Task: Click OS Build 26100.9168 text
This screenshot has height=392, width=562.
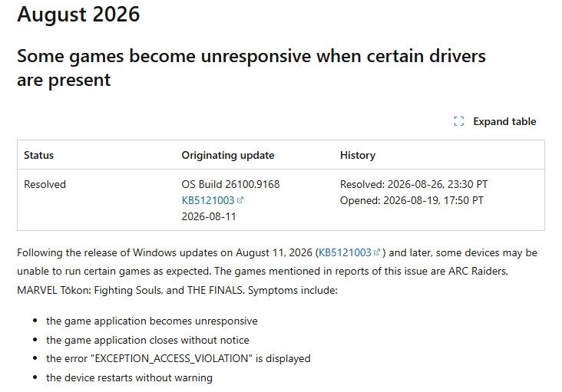Action: 230,184
